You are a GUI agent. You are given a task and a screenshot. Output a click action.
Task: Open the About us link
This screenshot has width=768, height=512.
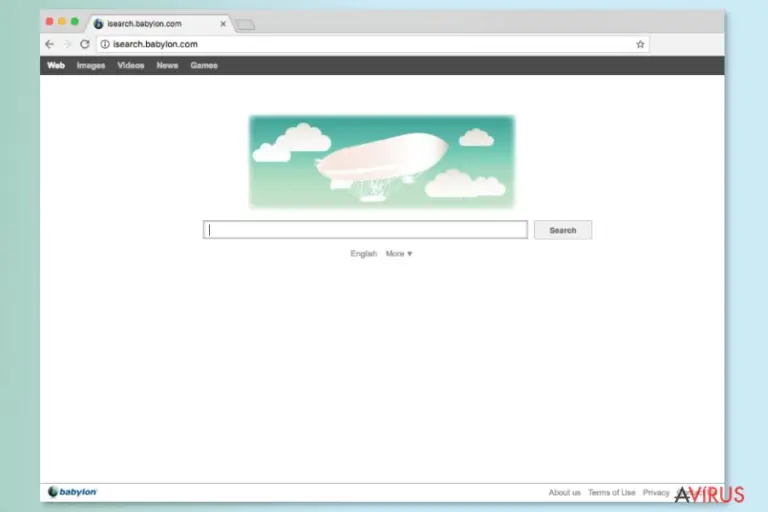(564, 492)
